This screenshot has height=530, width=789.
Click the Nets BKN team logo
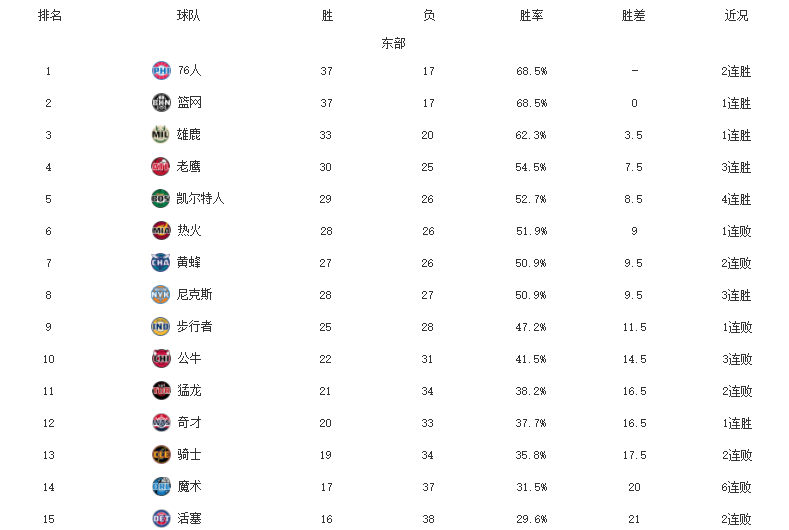pos(161,103)
